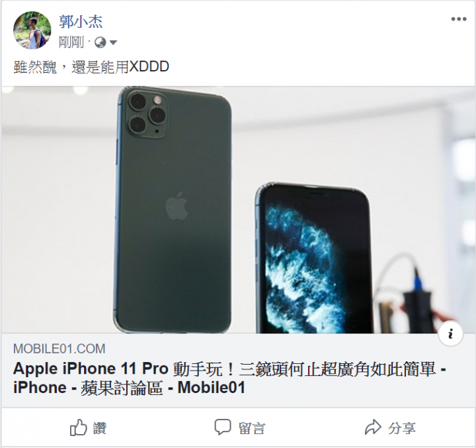Click the Mobile01 forum name in title
The image size is (476, 448).
click(x=212, y=388)
